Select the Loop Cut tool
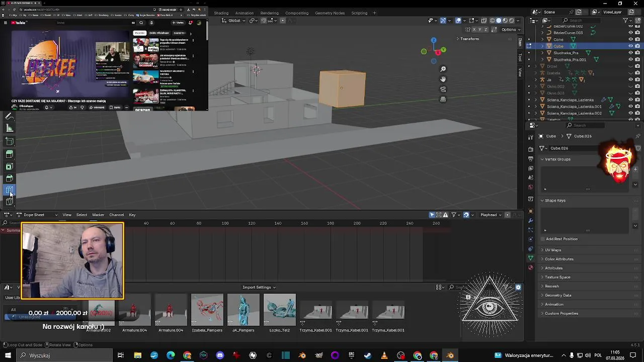Image resolution: width=644 pixels, height=362 pixels. [9, 191]
